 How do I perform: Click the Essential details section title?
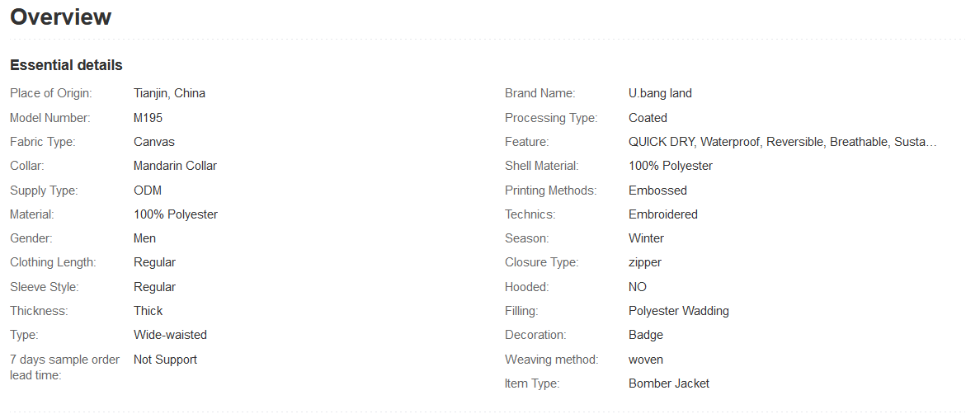tap(66, 65)
